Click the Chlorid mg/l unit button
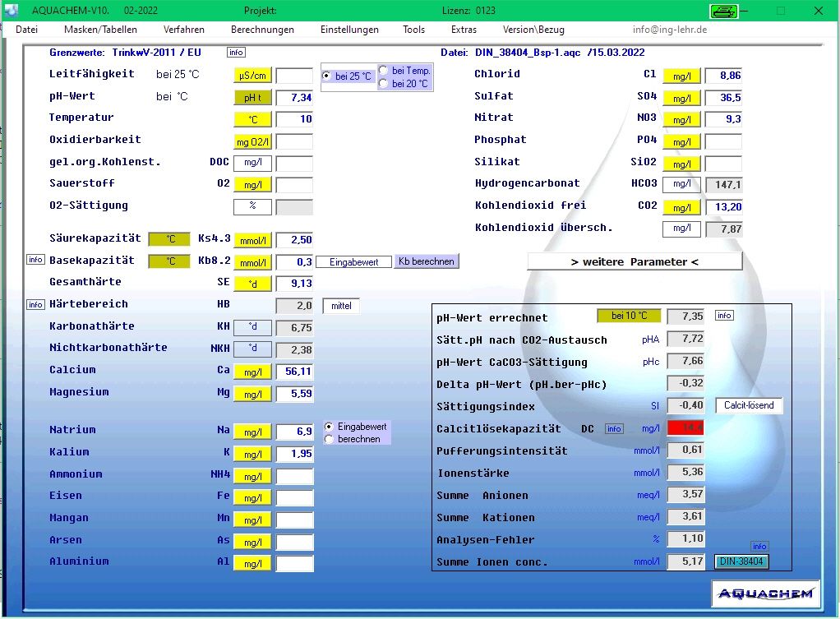 pos(681,76)
